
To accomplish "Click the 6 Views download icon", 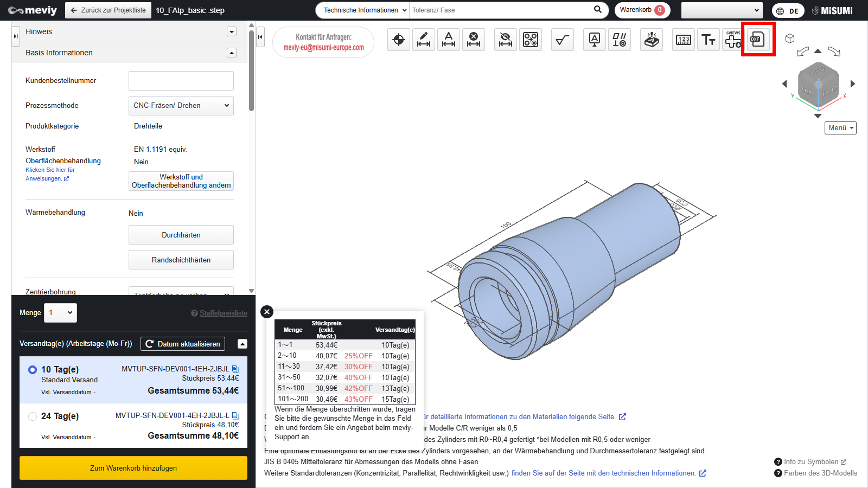I will pyautogui.click(x=733, y=40).
